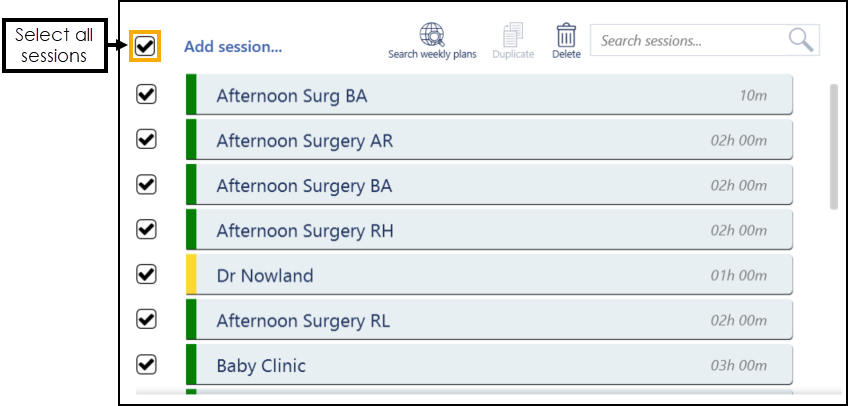Click the yellow colour bar of Dr Nowland
Screen dimensions: 848x406
[x=191, y=275]
